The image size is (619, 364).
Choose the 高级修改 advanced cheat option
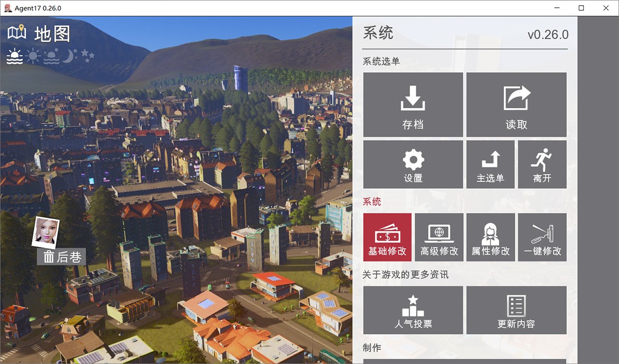click(439, 237)
